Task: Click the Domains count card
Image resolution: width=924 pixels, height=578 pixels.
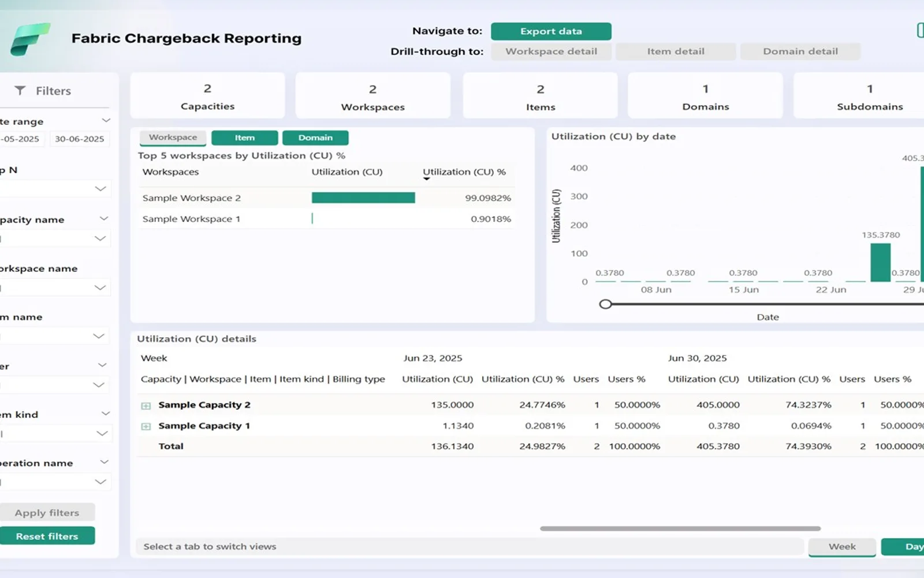Action: (705, 96)
